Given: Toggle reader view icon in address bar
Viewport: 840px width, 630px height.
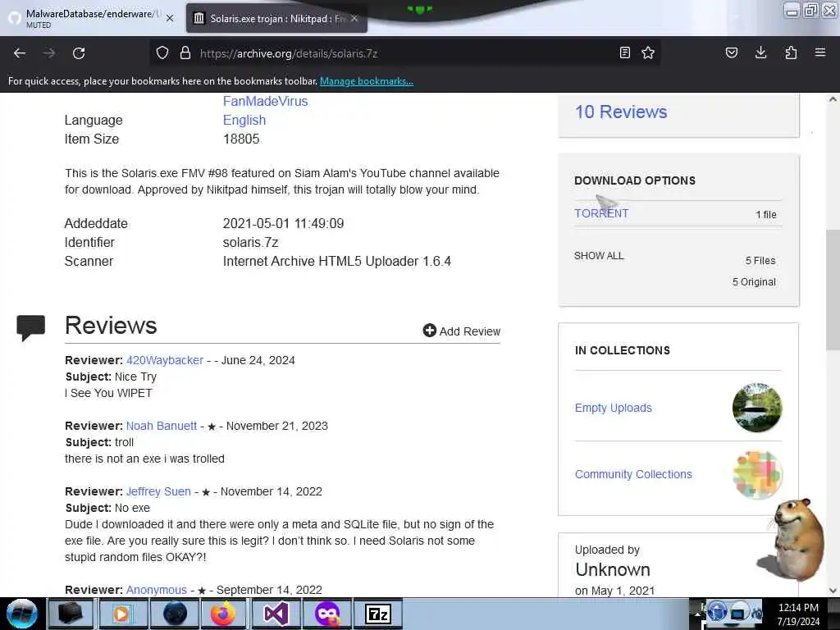Looking at the screenshot, I should [624, 52].
